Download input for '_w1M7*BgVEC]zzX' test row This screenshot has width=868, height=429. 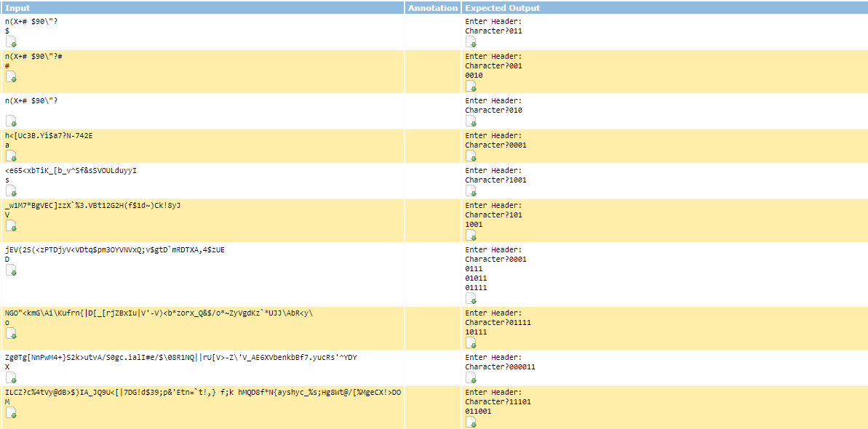tap(12, 225)
